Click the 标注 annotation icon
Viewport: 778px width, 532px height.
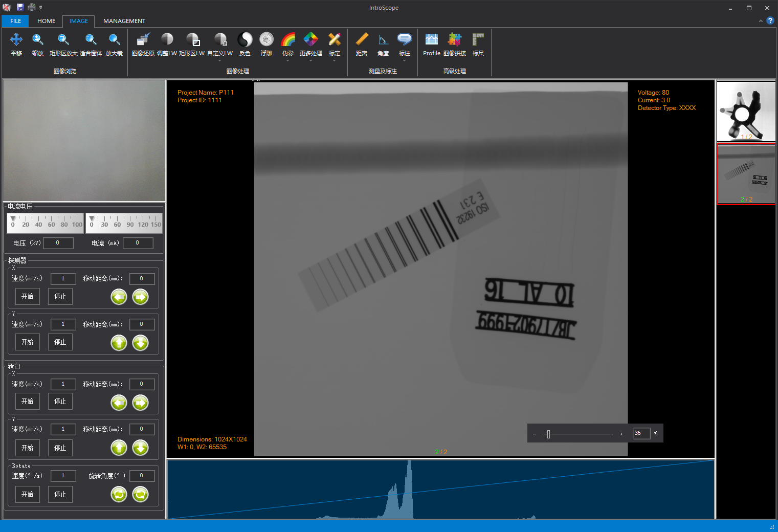click(405, 45)
